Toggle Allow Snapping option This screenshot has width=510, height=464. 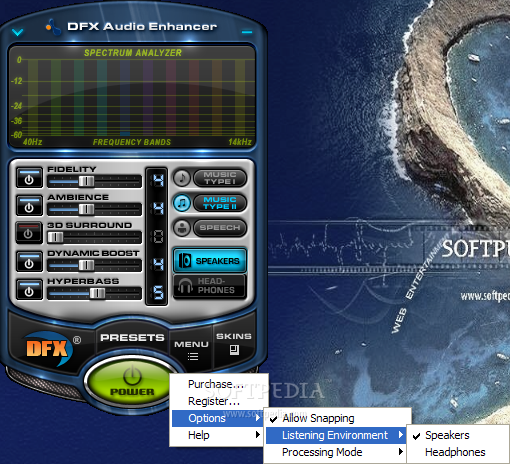click(x=338, y=418)
